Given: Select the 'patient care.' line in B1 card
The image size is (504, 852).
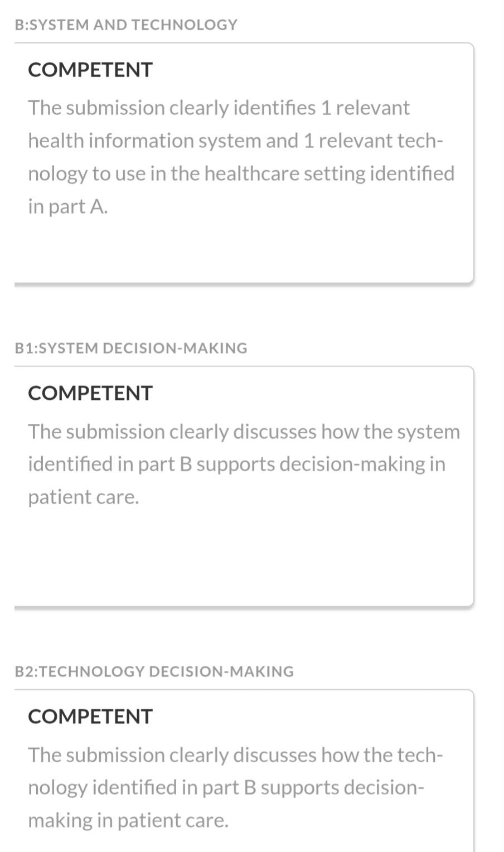Looking at the screenshot, I should (x=84, y=497).
